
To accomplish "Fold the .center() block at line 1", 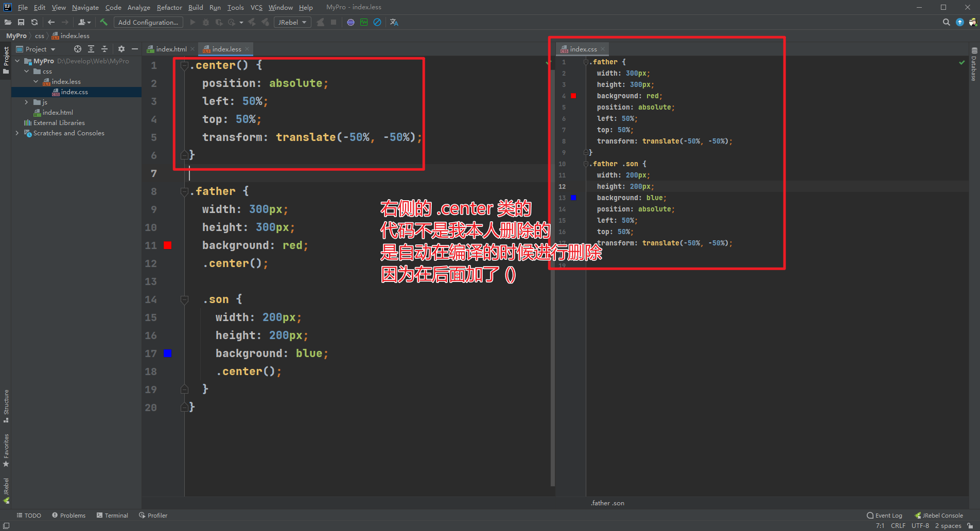I will [x=184, y=65].
